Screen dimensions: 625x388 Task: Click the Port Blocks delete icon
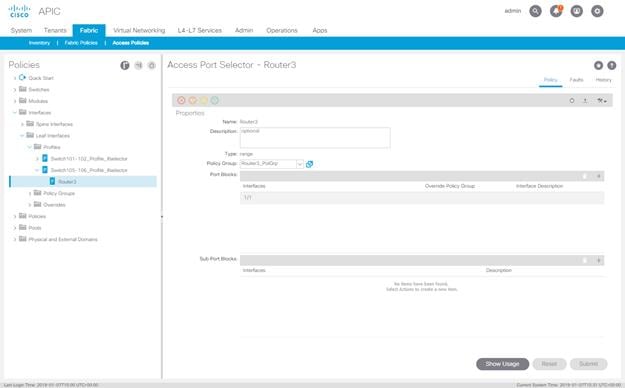pyautogui.click(x=585, y=176)
